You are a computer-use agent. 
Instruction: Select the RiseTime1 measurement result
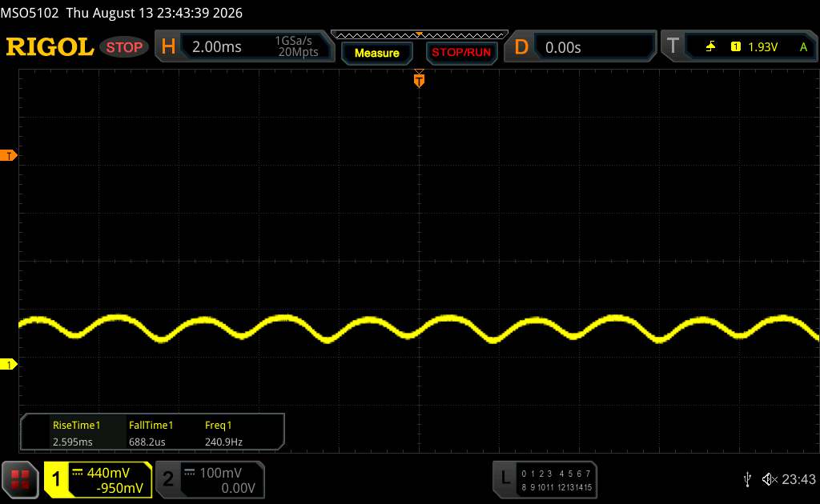click(x=76, y=433)
